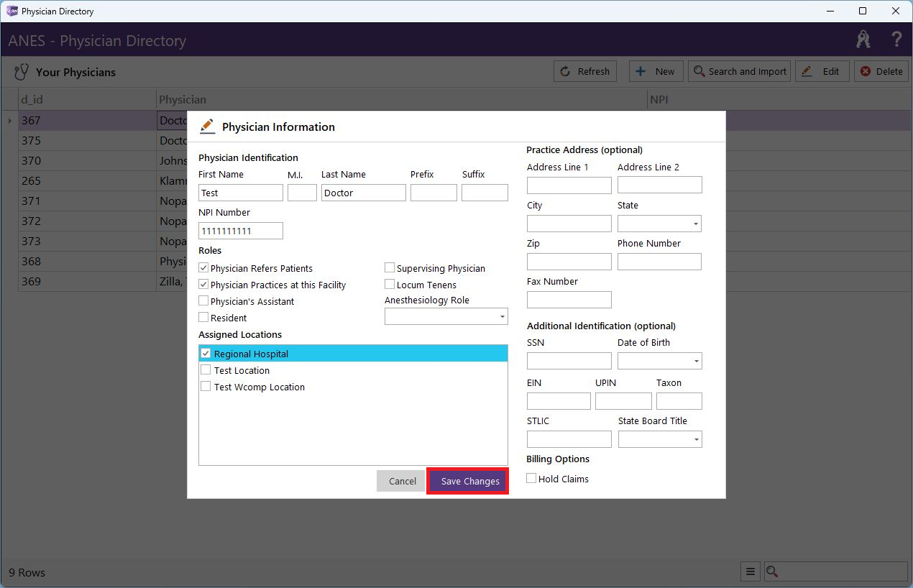Open the State dropdown
The width and height of the screenshot is (913, 588).
click(x=659, y=224)
